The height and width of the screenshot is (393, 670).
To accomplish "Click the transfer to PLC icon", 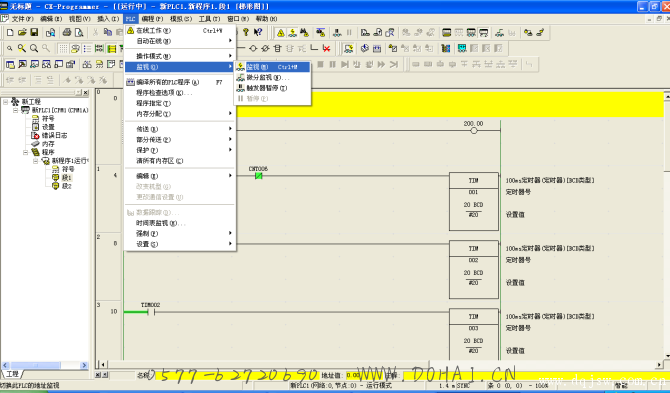I will point(365,33).
